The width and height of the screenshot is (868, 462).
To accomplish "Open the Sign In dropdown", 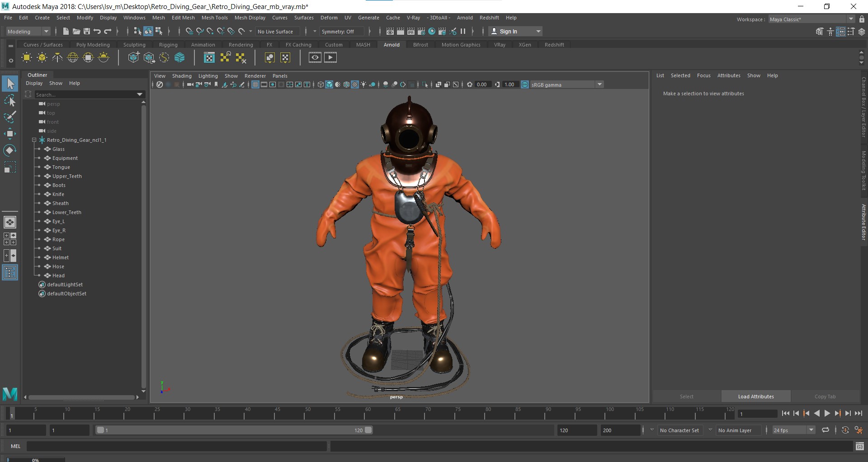I will coord(515,31).
